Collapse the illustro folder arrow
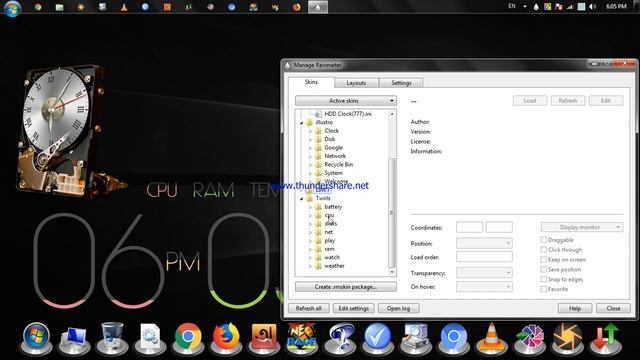This screenshot has height=360, width=640. (302, 122)
